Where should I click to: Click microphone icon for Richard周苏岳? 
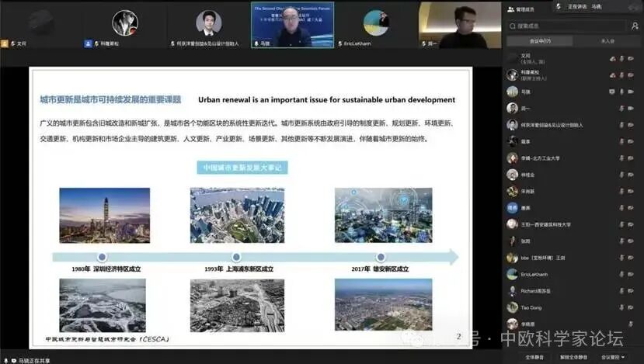[621, 292]
